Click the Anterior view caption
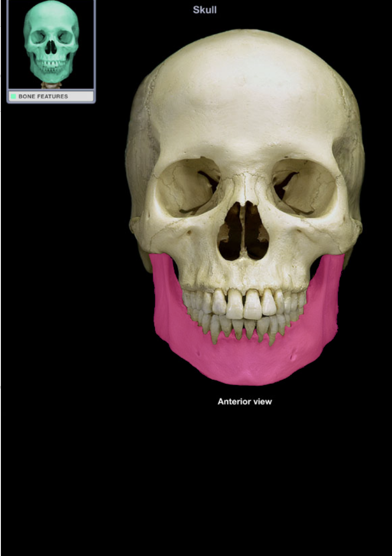 click(245, 402)
